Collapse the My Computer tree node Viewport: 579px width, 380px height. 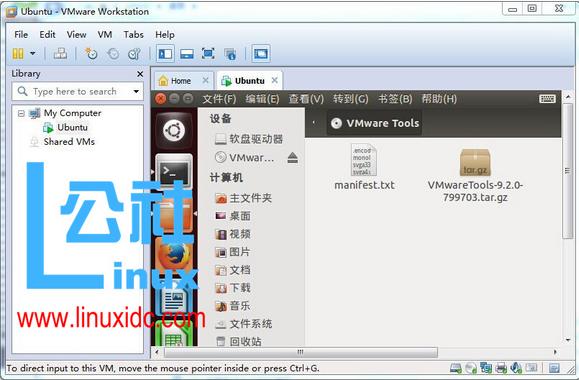tap(21, 113)
